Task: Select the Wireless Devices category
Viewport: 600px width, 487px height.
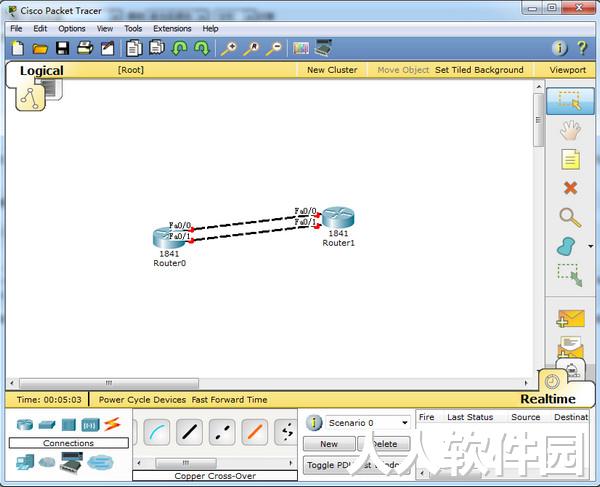Action: (90, 425)
